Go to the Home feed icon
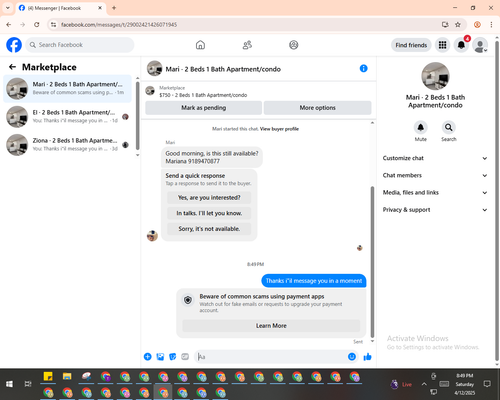This screenshot has height=400, width=500. click(200, 45)
